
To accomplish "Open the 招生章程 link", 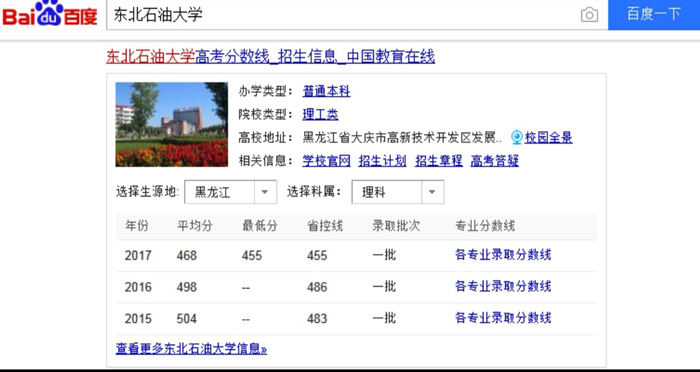I will click(439, 161).
